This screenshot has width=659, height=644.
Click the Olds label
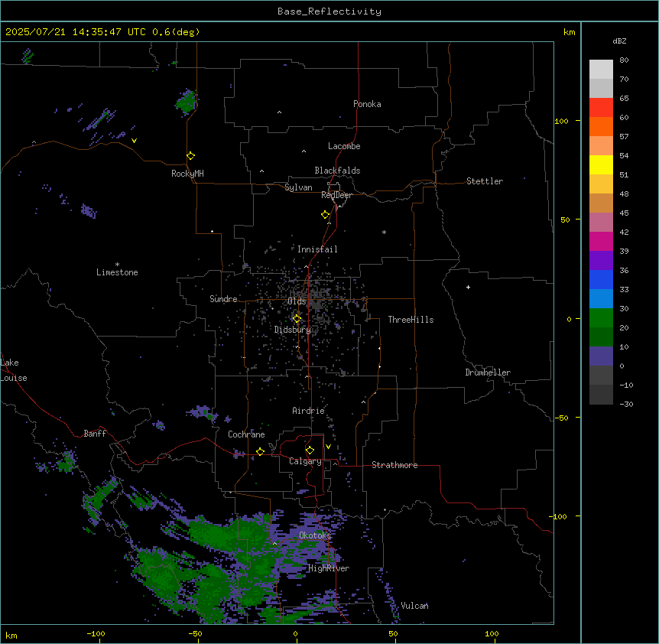(x=297, y=301)
